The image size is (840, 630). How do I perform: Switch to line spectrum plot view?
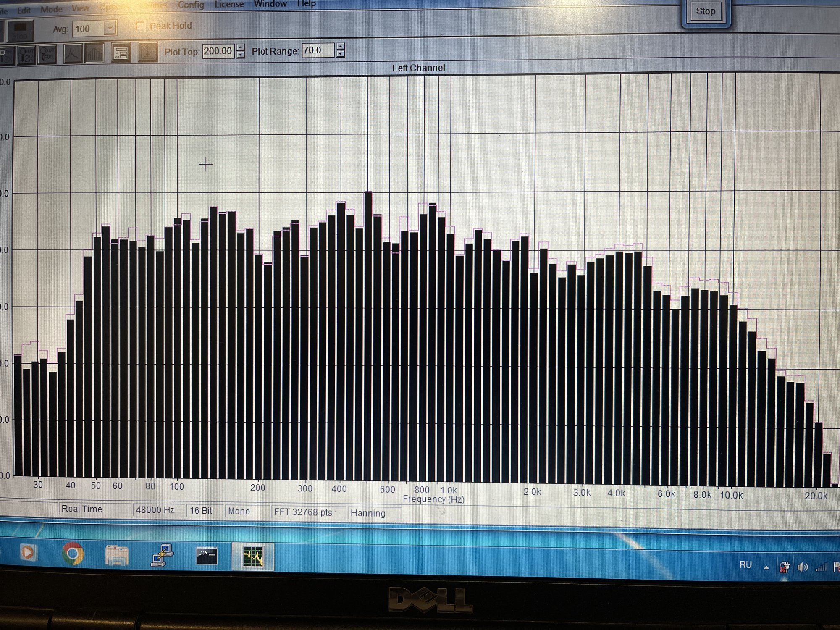click(x=72, y=54)
